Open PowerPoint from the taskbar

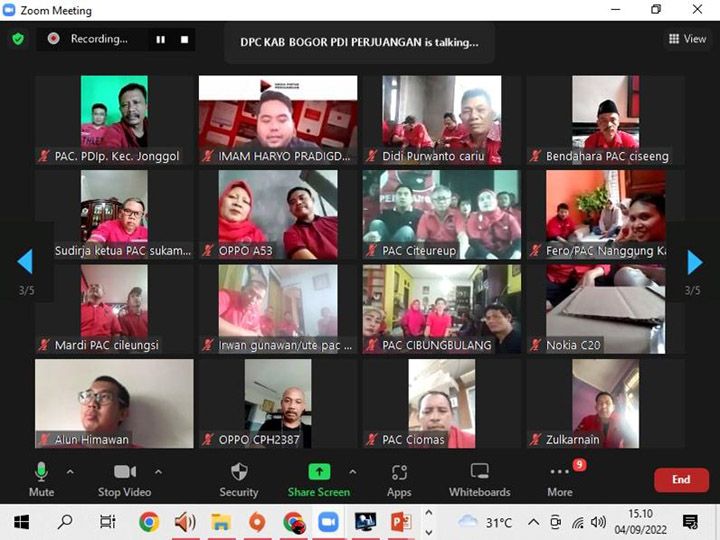pos(400,521)
